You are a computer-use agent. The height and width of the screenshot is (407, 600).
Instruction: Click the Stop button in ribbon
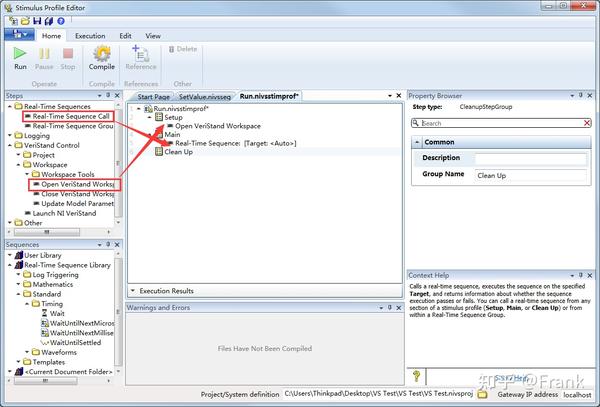(68, 58)
